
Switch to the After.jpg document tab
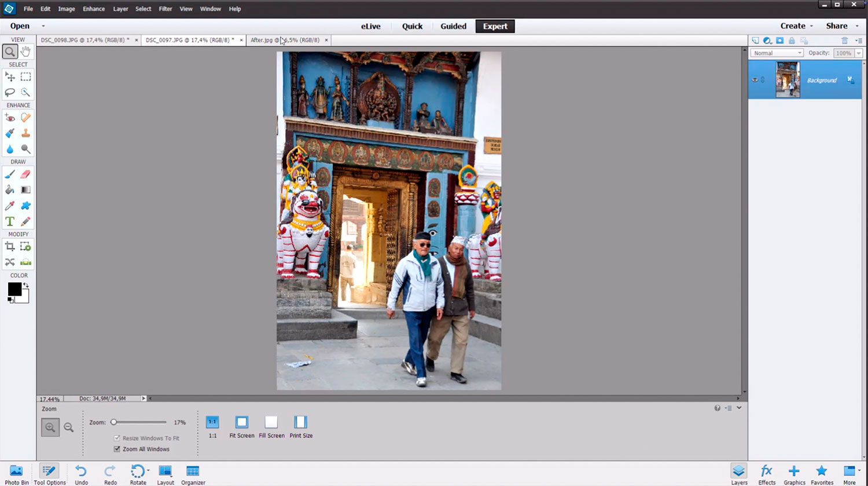pos(285,40)
